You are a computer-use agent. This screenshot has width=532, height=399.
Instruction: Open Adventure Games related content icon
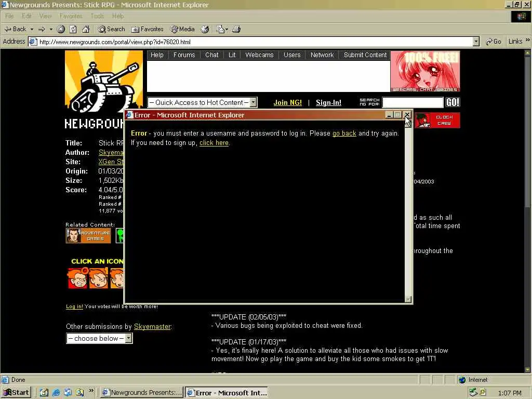(x=88, y=235)
